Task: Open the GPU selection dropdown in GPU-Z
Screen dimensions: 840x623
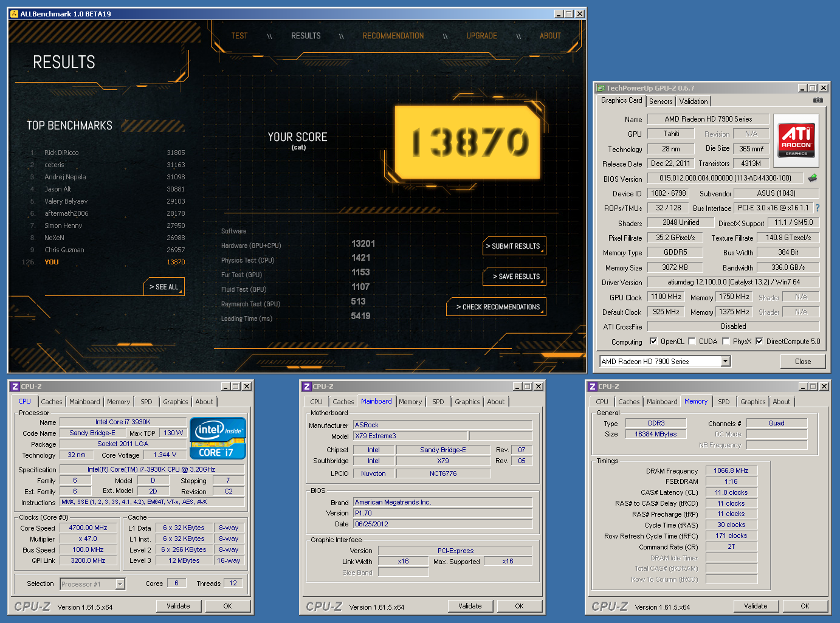Action: [725, 362]
